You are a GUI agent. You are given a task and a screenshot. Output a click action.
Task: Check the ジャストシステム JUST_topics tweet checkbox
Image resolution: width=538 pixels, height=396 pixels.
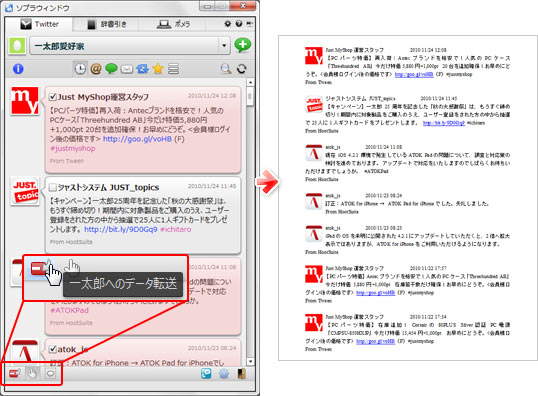point(52,187)
